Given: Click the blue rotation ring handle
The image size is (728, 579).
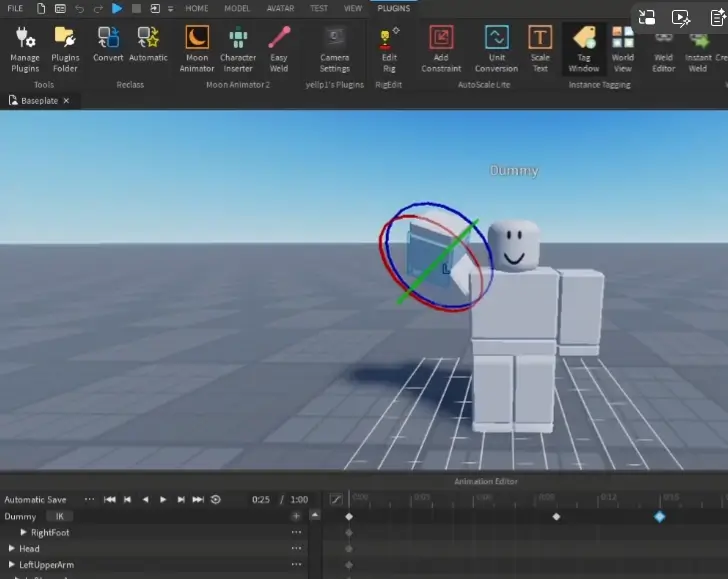Looking at the screenshot, I should [428, 203].
